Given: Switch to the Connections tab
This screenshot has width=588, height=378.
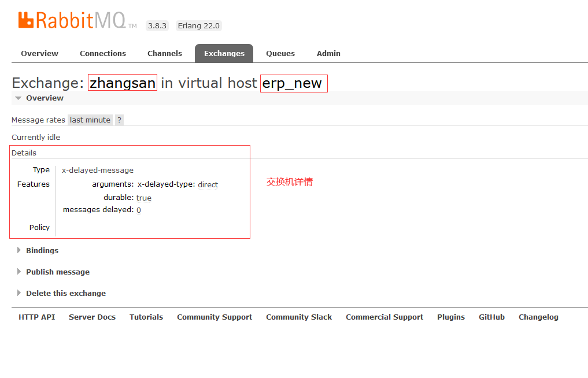Looking at the screenshot, I should [x=102, y=53].
